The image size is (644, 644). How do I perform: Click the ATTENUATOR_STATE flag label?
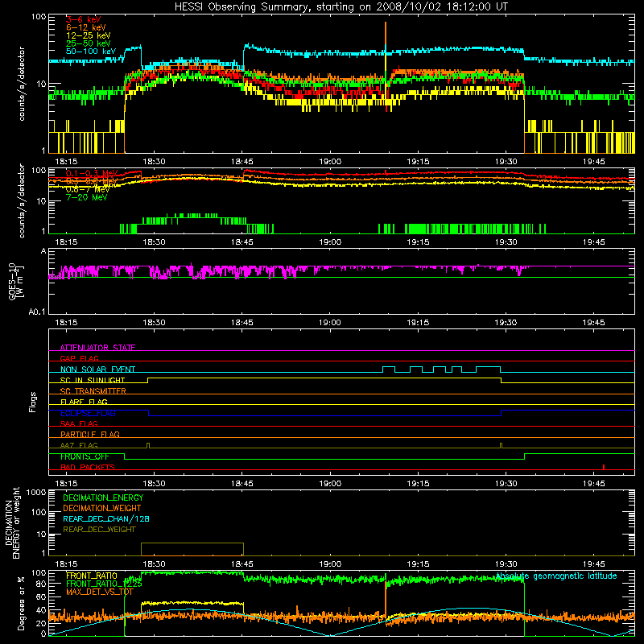pyautogui.click(x=97, y=348)
